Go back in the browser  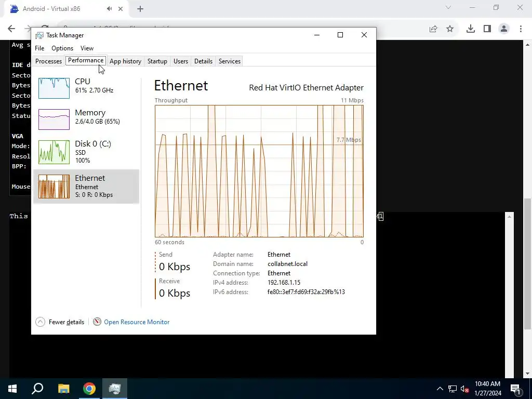click(x=11, y=29)
